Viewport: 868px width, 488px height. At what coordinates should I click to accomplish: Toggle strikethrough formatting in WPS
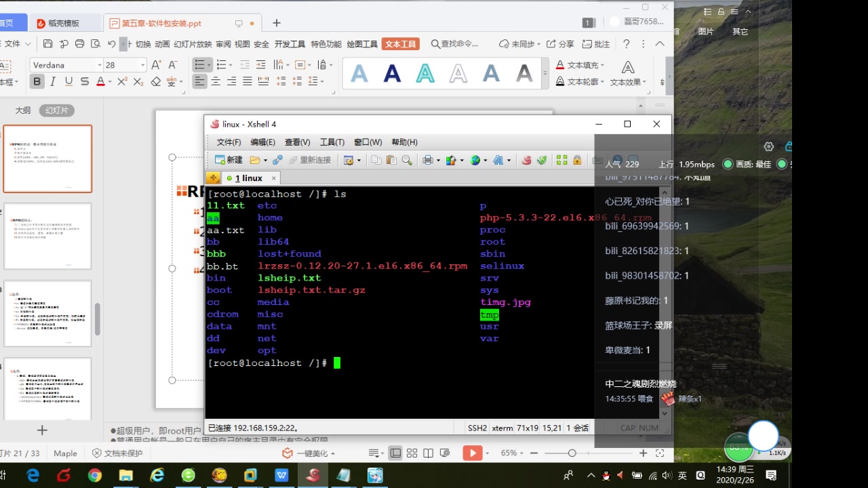click(85, 81)
